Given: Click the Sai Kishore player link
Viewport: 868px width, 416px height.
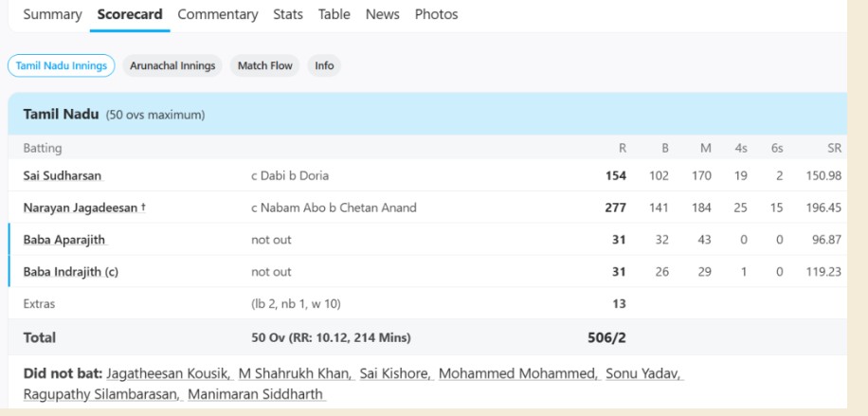Looking at the screenshot, I should (396, 374).
